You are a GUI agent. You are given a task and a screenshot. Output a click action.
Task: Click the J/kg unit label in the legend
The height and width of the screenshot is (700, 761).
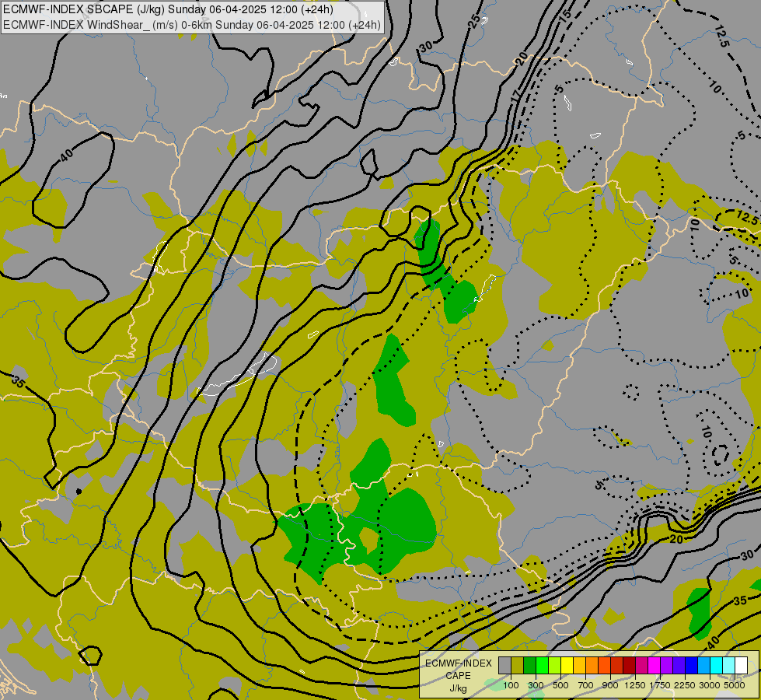coord(458,688)
